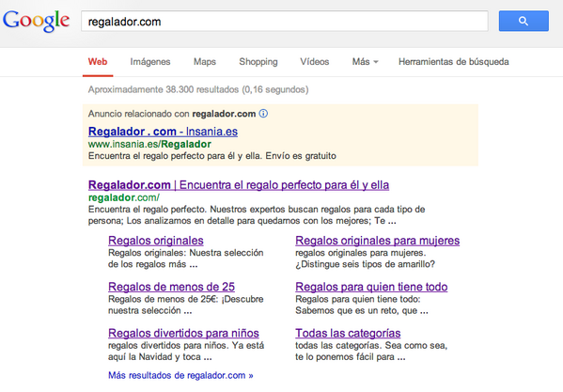563x392 pixels.
Task: Open the Todas las categorías sitelink
Action: (348, 333)
